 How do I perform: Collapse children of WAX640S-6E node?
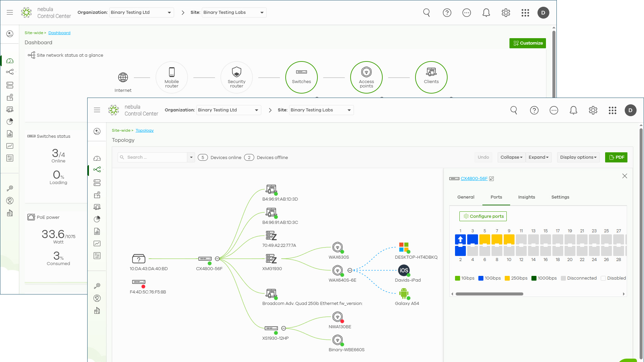click(x=350, y=270)
